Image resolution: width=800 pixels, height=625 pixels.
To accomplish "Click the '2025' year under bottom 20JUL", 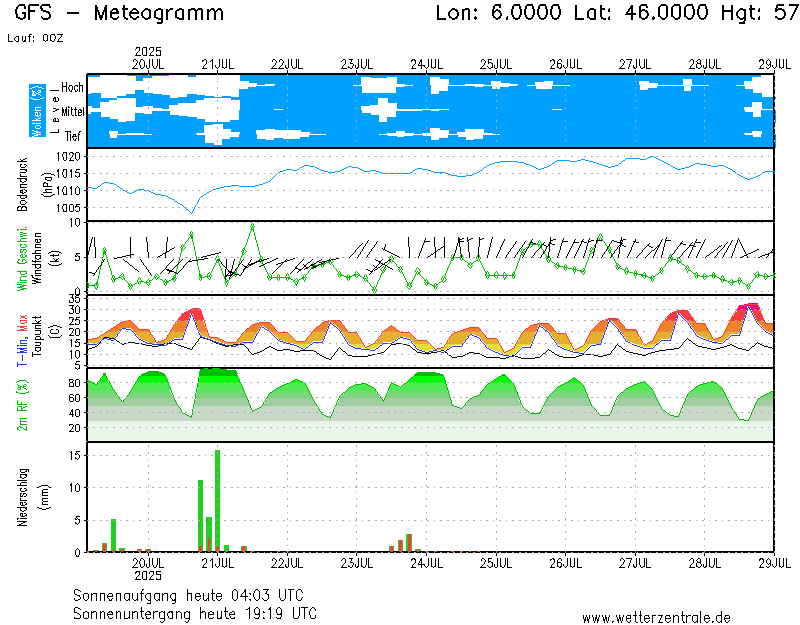I will tap(148, 576).
